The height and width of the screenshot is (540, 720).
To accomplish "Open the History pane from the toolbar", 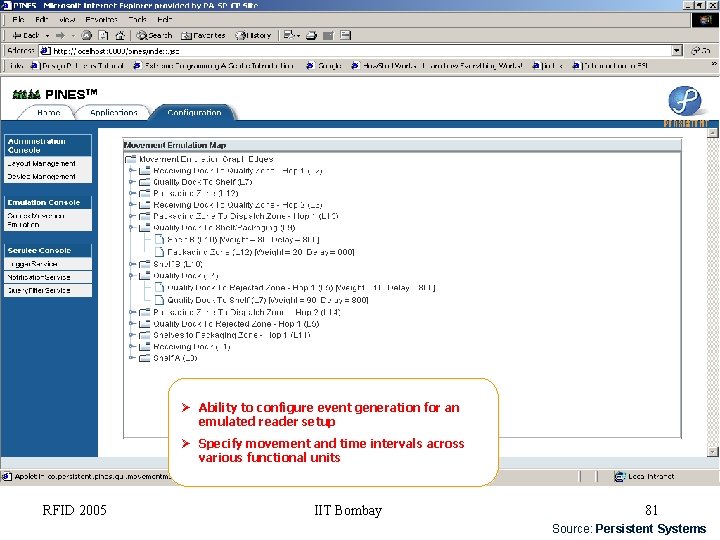I will (x=253, y=35).
